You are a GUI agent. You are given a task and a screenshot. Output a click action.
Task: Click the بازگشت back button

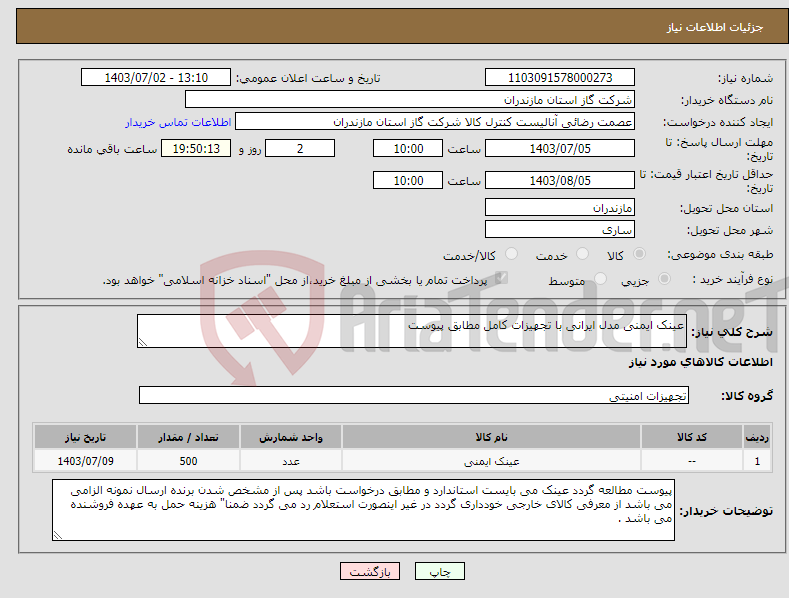(370, 571)
